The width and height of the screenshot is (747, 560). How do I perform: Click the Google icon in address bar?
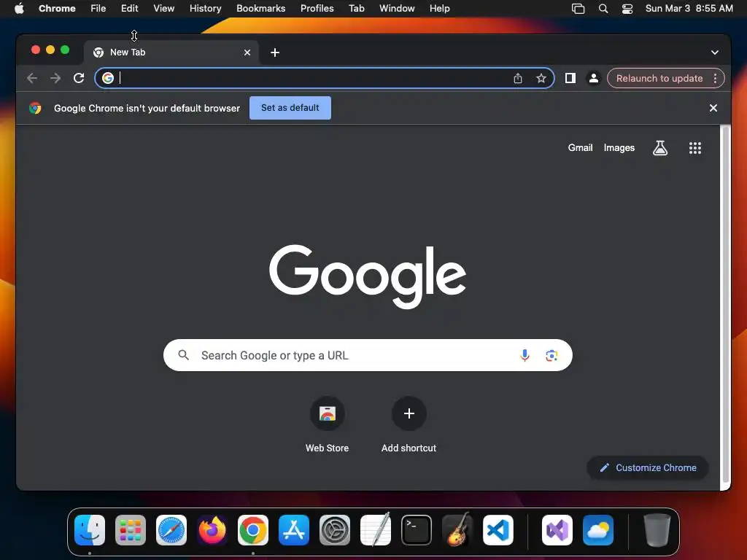tap(108, 78)
